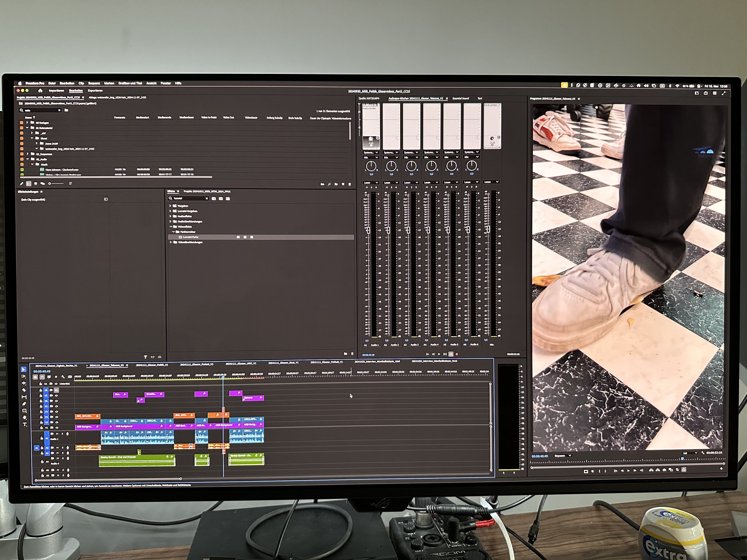The height and width of the screenshot is (560, 747).
Task: Open the Einpassen zoom level dropdown
Action: point(563,456)
